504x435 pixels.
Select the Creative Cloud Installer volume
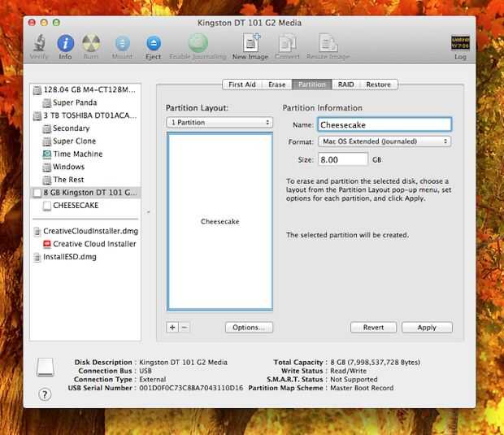click(85, 244)
